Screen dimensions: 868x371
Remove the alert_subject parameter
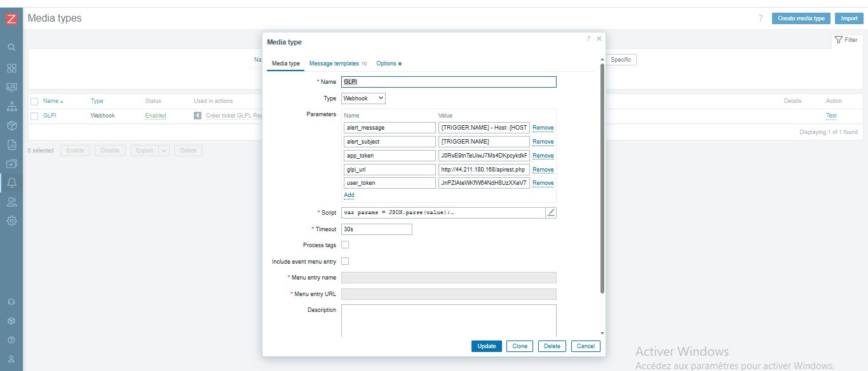543,142
